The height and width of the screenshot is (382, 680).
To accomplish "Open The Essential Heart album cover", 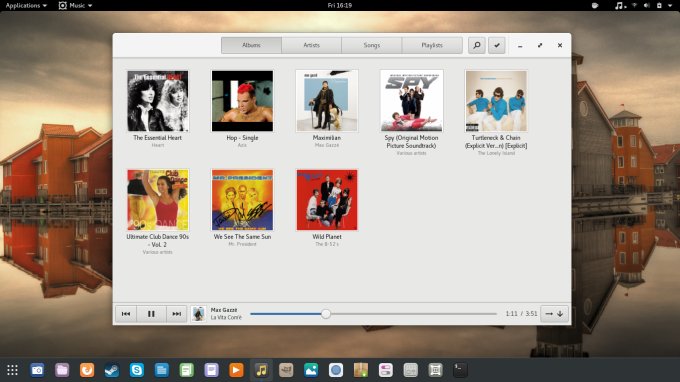I will click(158, 101).
